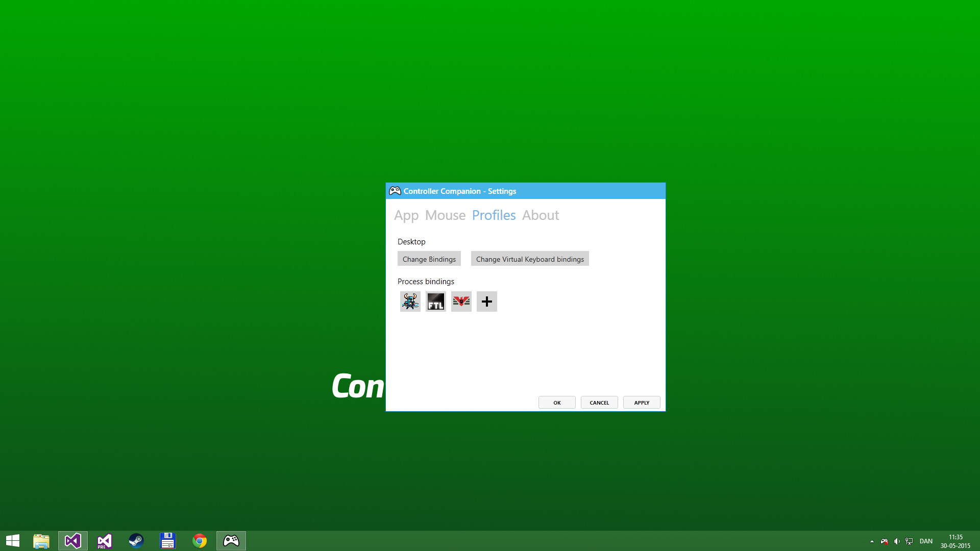Launch Steam from the taskbar

136,540
